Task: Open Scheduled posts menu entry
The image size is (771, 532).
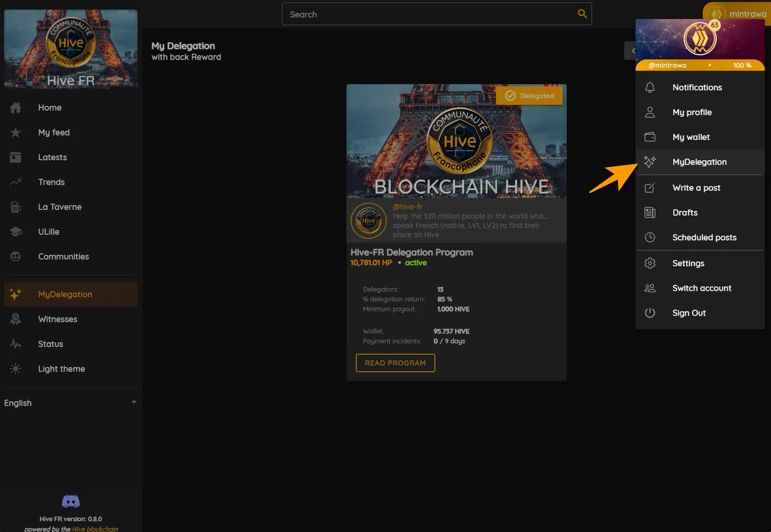Action: coord(700,237)
